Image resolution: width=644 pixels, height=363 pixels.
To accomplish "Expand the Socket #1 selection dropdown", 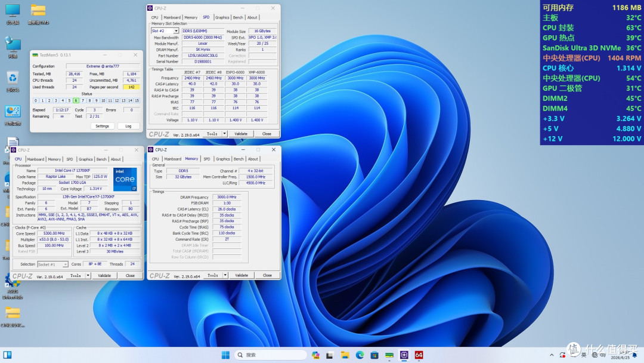I will pyautogui.click(x=65, y=264).
